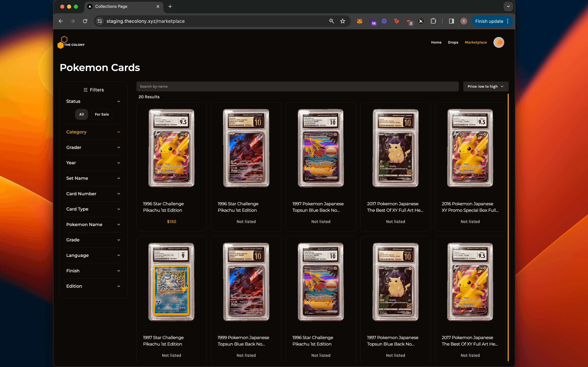
Task: Select the For Sale status filter
Action: 102,114
